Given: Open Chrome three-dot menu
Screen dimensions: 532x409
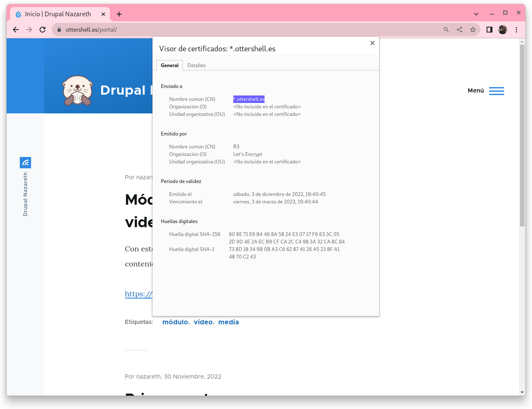Looking at the screenshot, I should pos(516,30).
